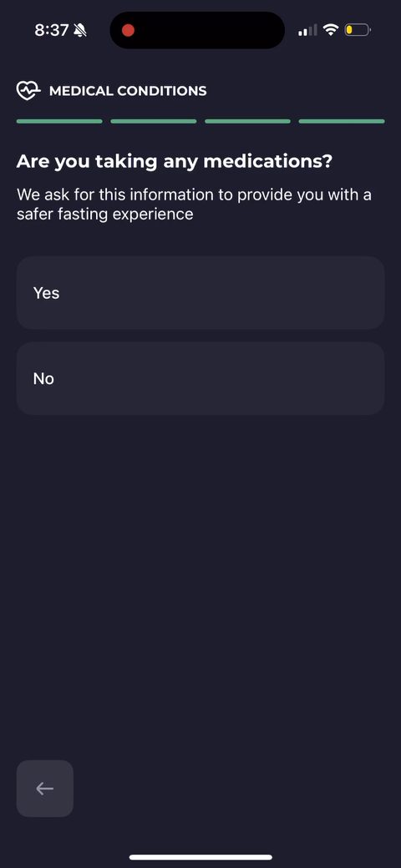This screenshot has width=401, height=868.
Task: Tap the safer fasting experience description
Action: coord(194,204)
